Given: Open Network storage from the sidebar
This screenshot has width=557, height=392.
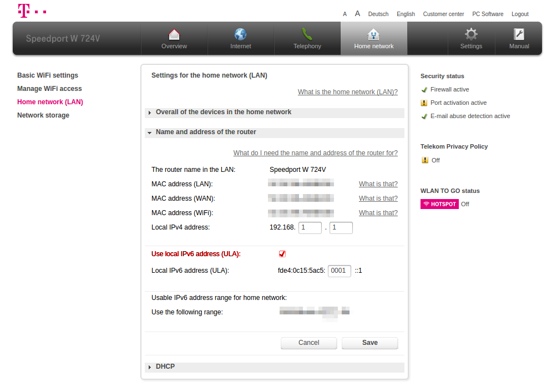Looking at the screenshot, I should 43,115.
